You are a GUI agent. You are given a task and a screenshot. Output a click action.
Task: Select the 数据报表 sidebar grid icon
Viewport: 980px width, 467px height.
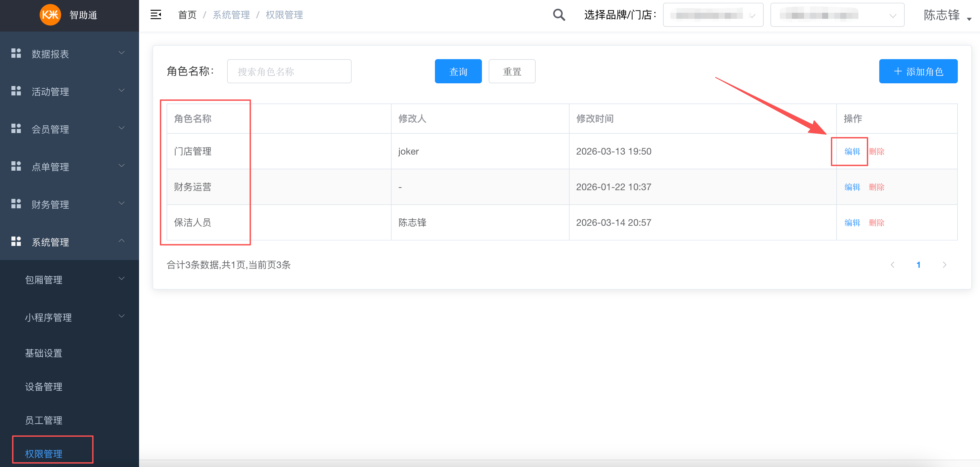click(16, 53)
